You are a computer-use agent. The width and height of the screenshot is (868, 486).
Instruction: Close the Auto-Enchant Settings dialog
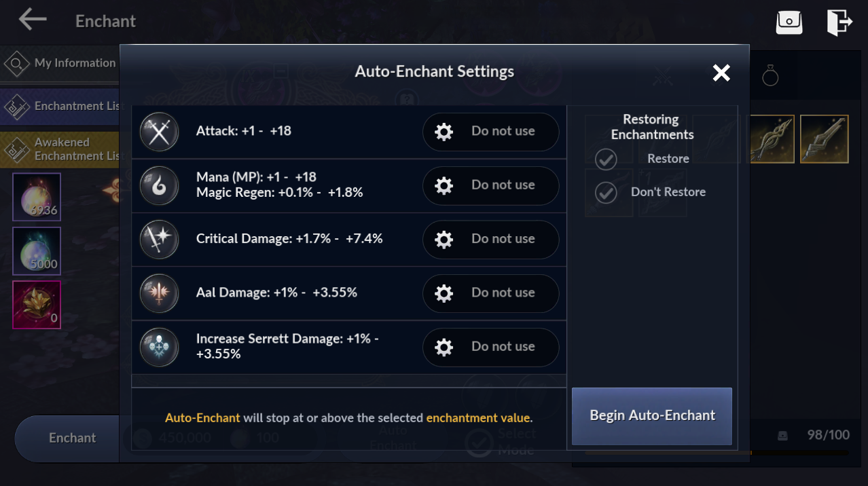point(721,73)
